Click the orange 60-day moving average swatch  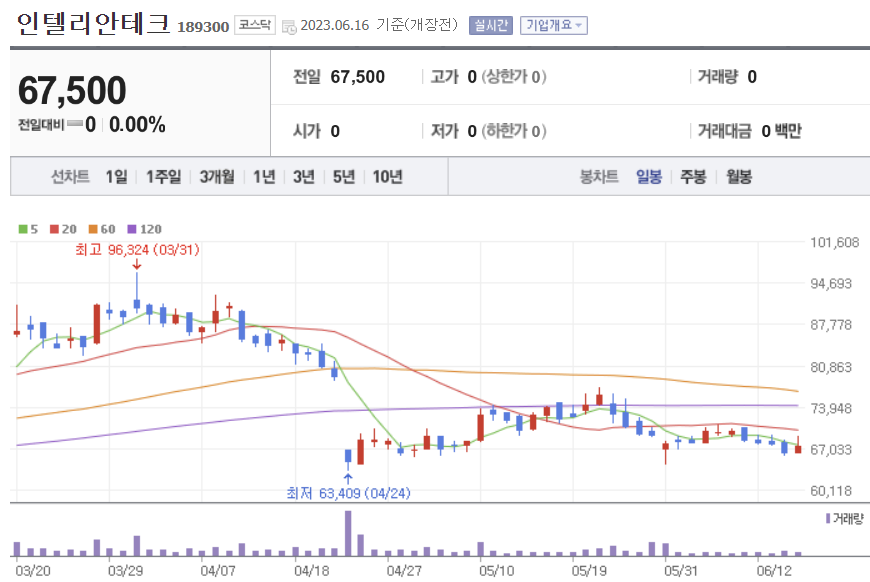click(93, 229)
